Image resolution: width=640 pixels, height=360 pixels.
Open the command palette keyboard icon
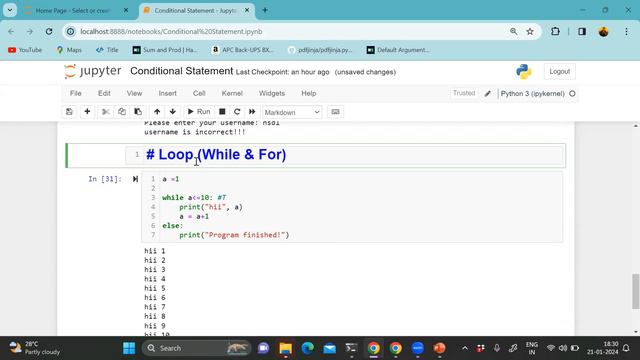(x=335, y=112)
